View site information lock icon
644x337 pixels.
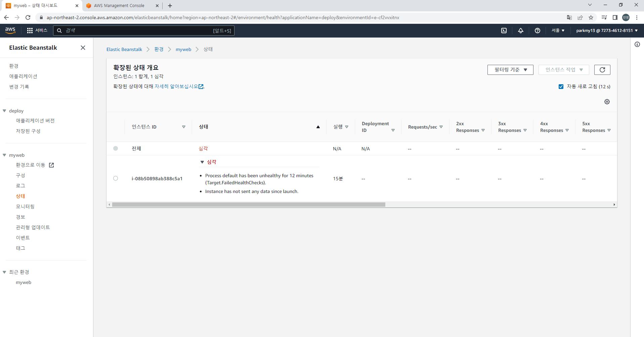(x=41, y=17)
